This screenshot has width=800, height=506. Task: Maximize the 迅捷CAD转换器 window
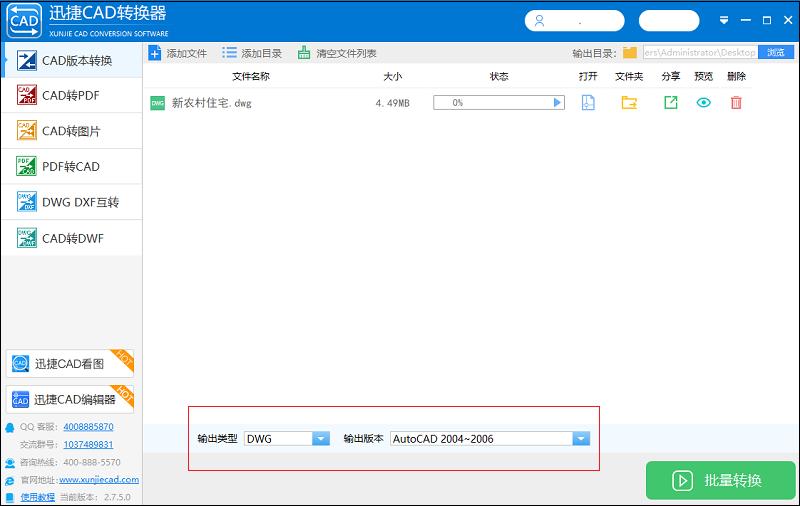click(767, 20)
